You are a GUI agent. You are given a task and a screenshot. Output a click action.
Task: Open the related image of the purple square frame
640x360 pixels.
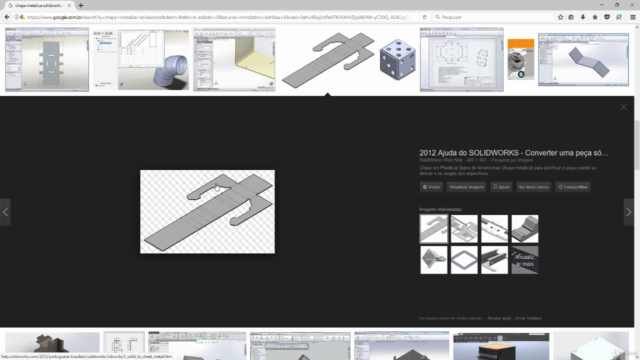(464, 260)
